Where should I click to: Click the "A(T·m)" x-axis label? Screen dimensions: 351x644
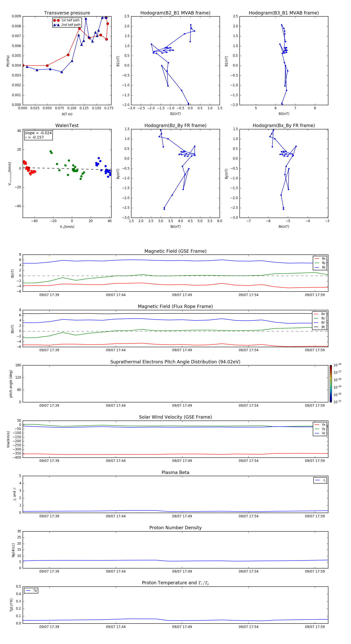67,114
